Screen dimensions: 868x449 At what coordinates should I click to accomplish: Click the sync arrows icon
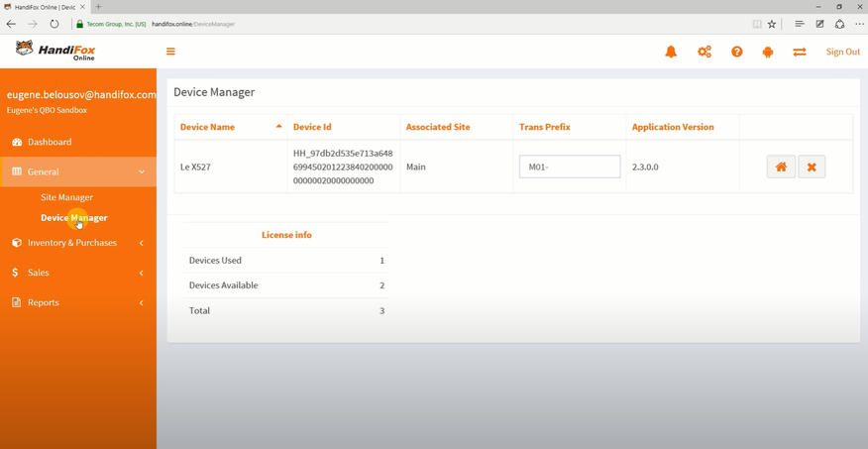(x=800, y=52)
